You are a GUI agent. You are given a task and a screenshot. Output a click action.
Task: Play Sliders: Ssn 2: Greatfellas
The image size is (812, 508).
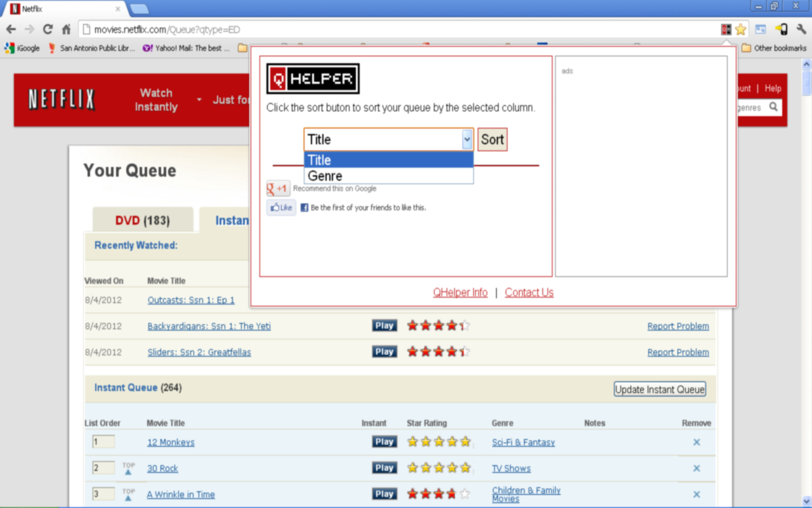click(x=384, y=352)
